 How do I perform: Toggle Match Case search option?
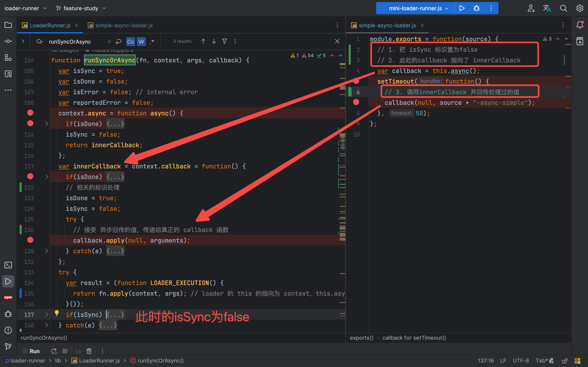tap(130, 42)
